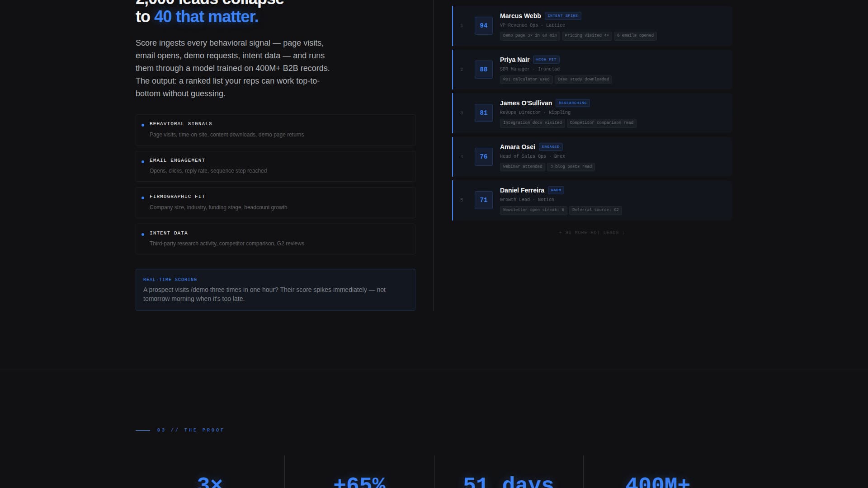Viewport: 868px width, 488px height.
Task: Click 'Growth Lead · Notion' subtitle
Action: [x=527, y=200]
